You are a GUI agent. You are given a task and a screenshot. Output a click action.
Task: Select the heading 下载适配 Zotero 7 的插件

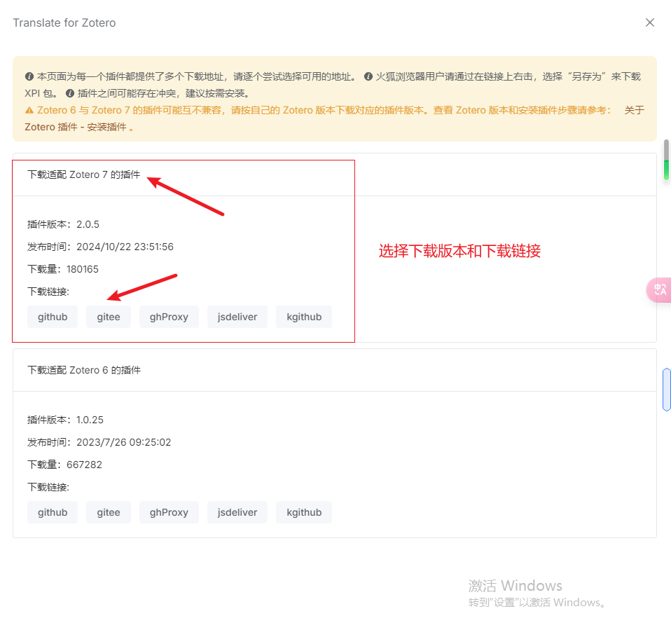click(x=84, y=174)
